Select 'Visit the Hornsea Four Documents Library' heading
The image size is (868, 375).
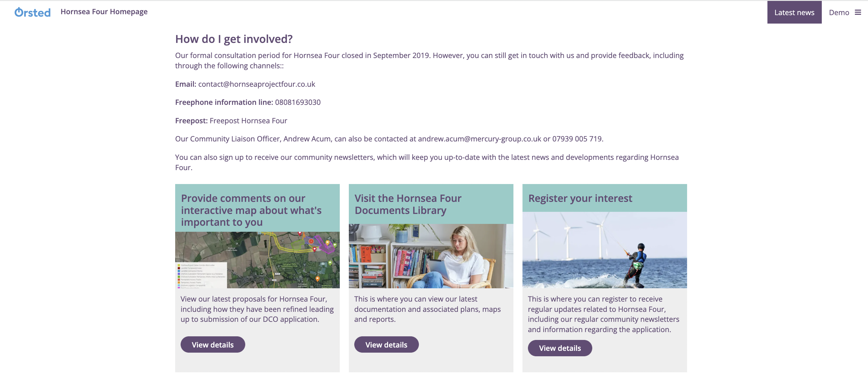[x=408, y=204]
